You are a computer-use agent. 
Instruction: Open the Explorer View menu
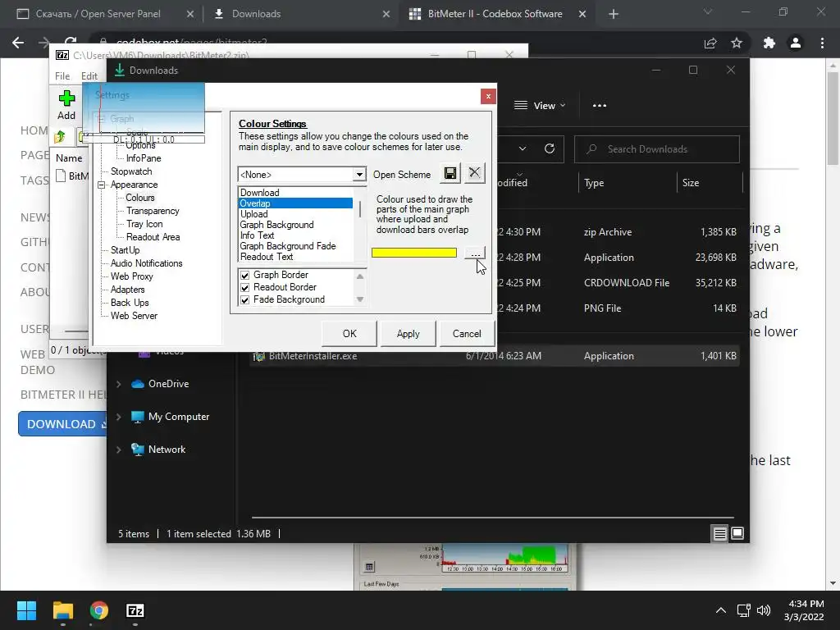tap(540, 106)
